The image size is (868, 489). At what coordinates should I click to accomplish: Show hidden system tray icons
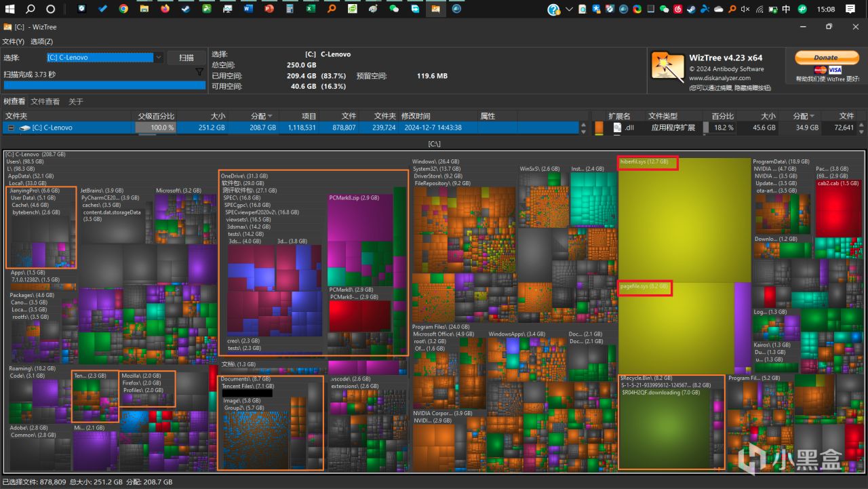click(569, 9)
